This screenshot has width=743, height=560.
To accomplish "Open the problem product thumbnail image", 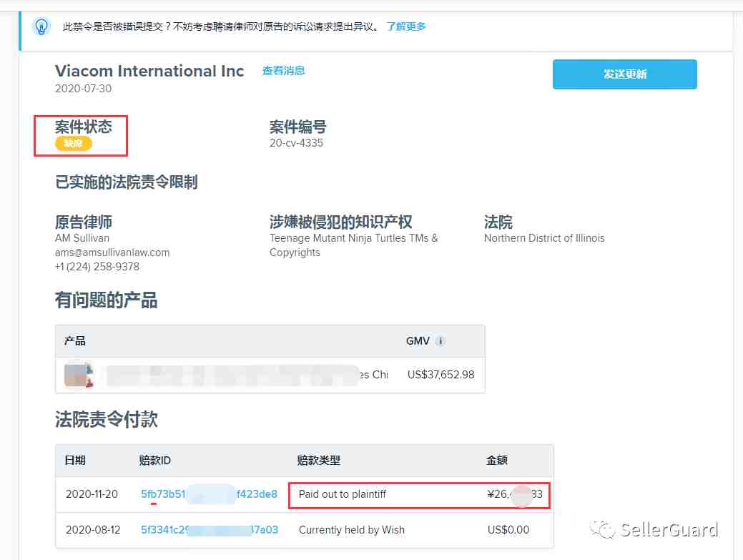I will click(79, 375).
